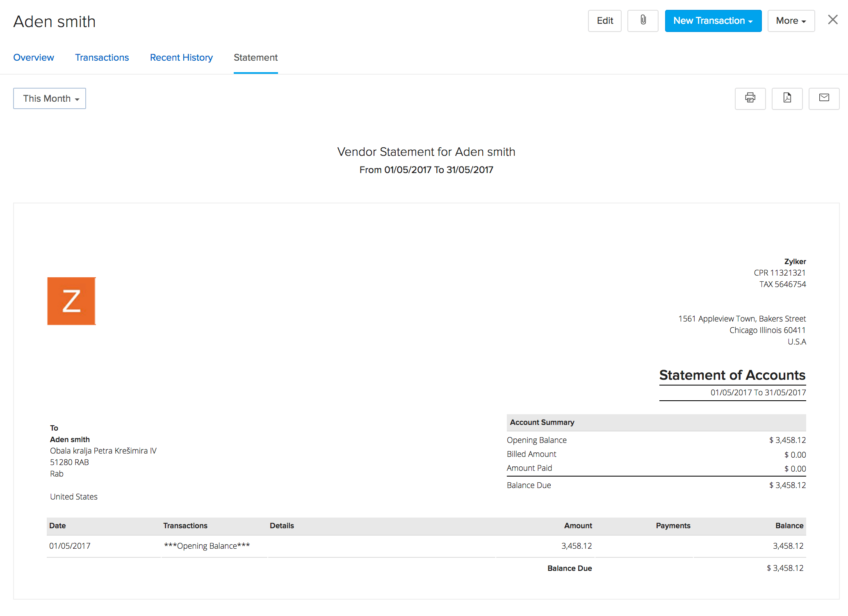
Task: Click the paperclip attachment icon
Action: click(x=643, y=21)
